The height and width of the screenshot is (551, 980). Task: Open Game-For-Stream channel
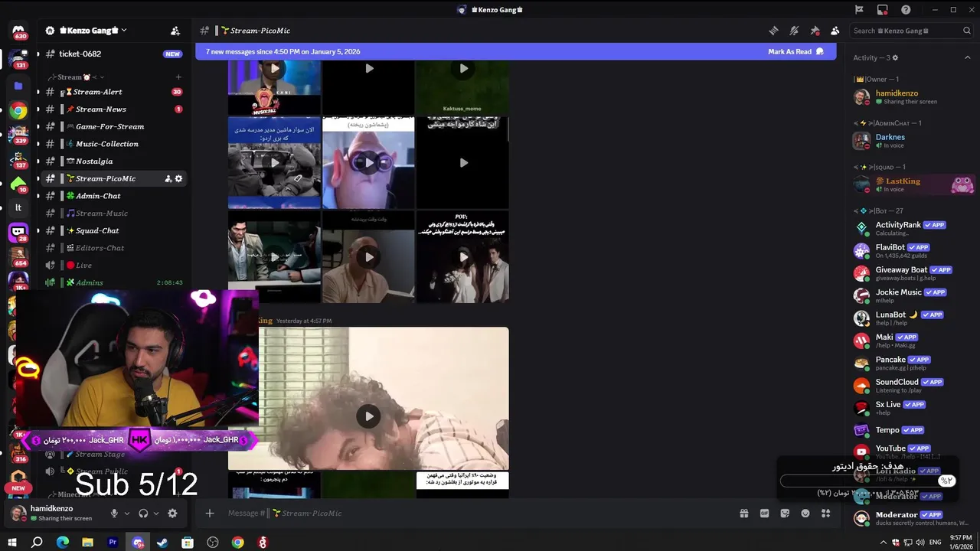pyautogui.click(x=113, y=126)
